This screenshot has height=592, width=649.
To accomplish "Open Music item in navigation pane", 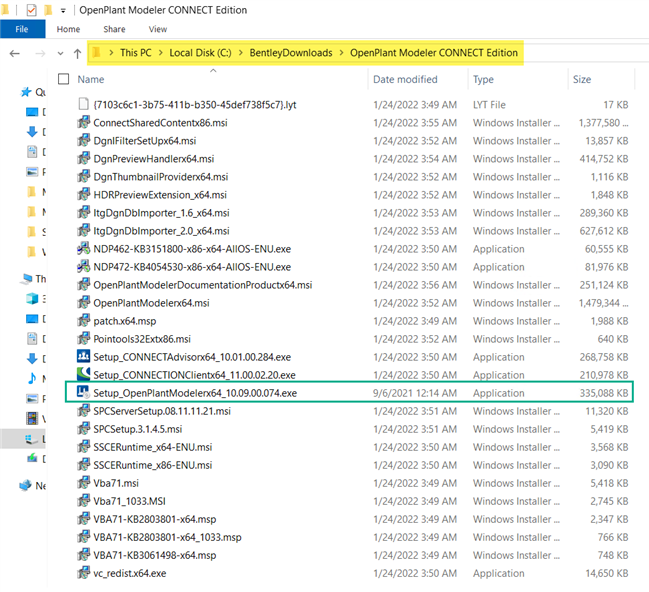I will point(36,378).
